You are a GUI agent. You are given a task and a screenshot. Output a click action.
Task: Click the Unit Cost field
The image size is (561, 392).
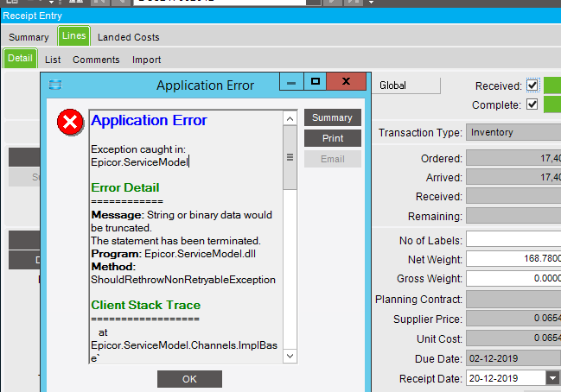tap(513, 338)
